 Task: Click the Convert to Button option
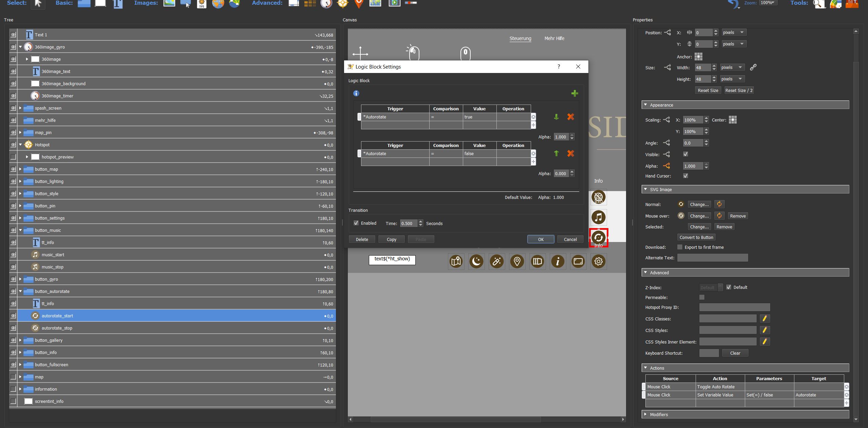pyautogui.click(x=696, y=237)
